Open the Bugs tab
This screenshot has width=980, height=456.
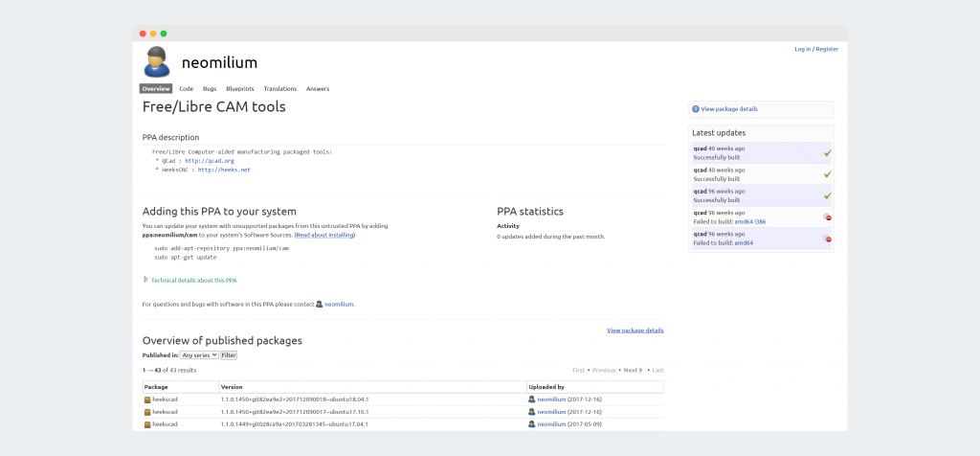coord(210,89)
